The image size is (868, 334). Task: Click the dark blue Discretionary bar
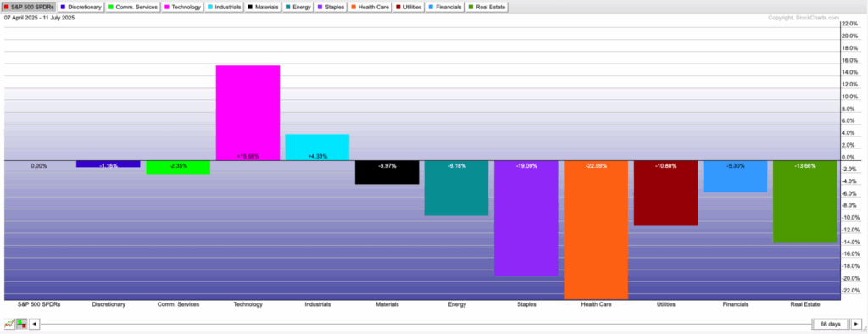click(x=108, y=164)
